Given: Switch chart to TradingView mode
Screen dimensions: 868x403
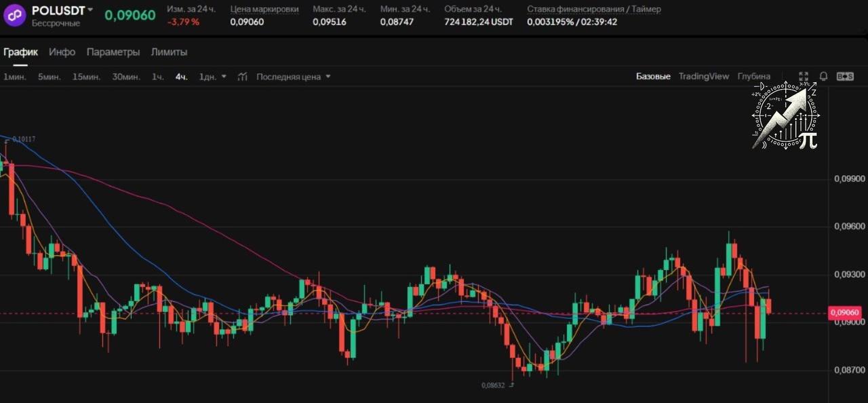Looking at the screenshot, I should (x=704, y=77).
